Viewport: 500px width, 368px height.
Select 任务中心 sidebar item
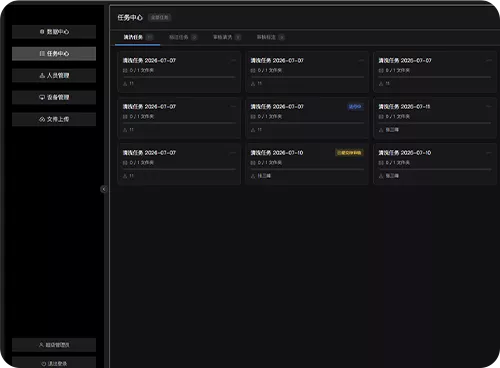pyautogui.click(x=54, y=54)
